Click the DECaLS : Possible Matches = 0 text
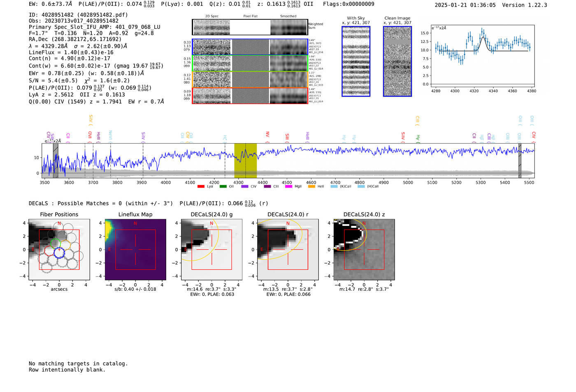The height and width of the screenshot is (392, 576). (x=101, y=204)
